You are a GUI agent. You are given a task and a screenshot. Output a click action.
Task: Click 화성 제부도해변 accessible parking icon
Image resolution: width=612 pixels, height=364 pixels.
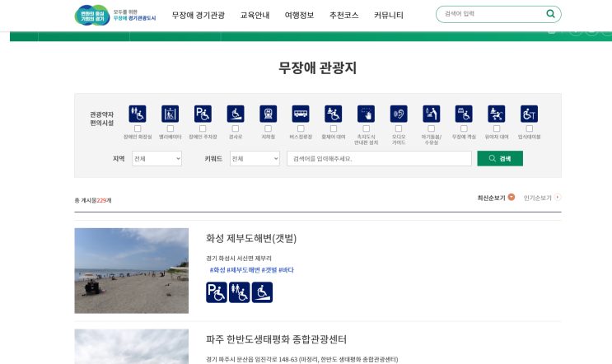point(217,292)
